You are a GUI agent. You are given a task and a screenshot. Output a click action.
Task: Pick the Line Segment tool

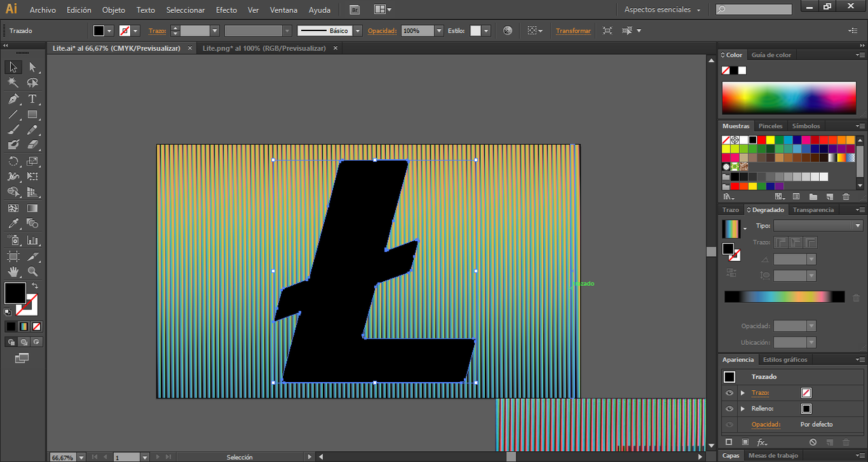coord(13,114)
